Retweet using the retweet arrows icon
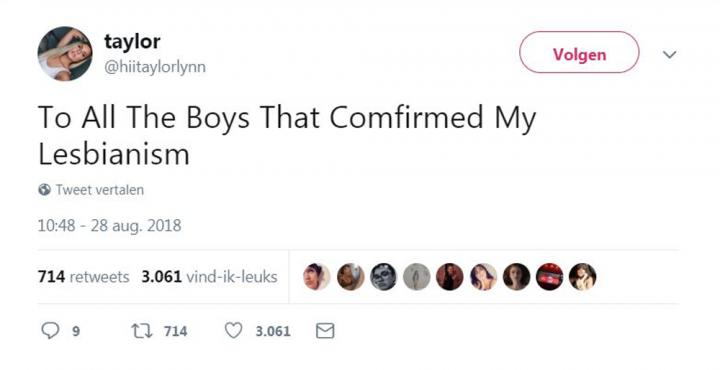Screen dimensions: 720x370 tap(142, 331)
